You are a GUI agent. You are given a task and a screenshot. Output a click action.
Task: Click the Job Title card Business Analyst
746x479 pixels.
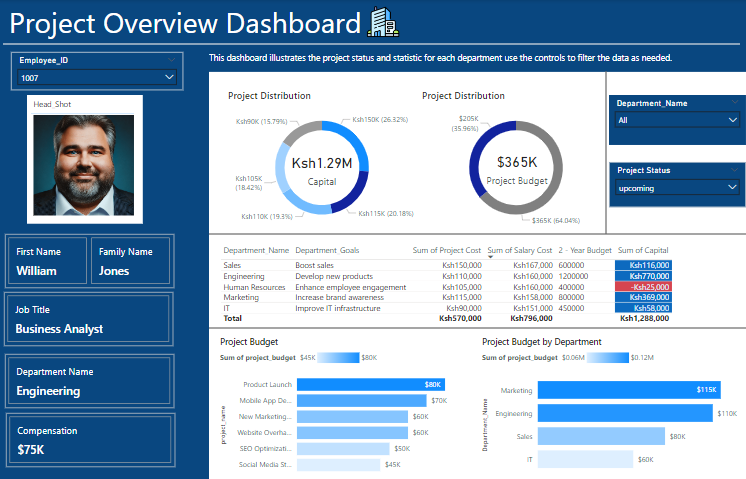tap(89, 319)
